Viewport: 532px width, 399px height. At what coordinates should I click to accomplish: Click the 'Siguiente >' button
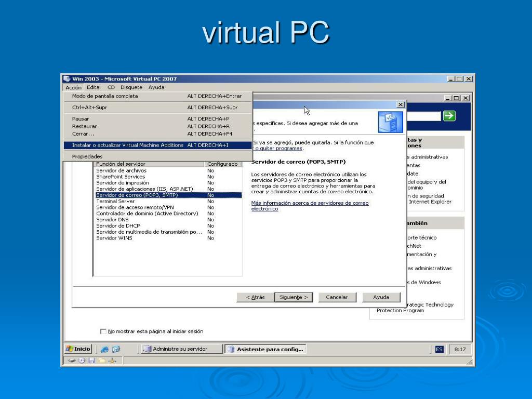(294, 297)
